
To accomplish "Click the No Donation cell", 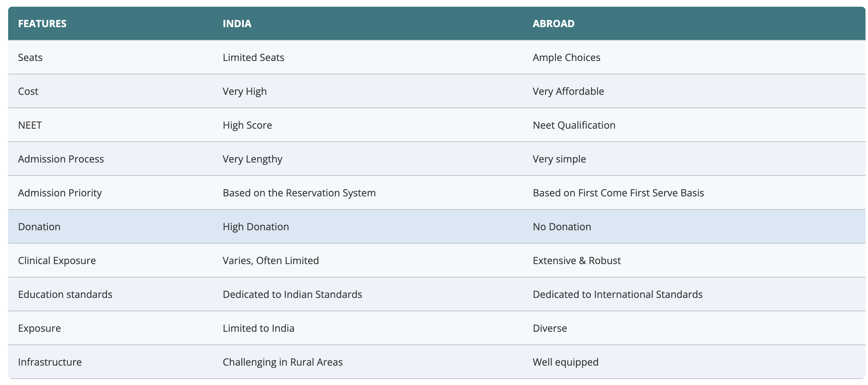I will tap(562, 227).
